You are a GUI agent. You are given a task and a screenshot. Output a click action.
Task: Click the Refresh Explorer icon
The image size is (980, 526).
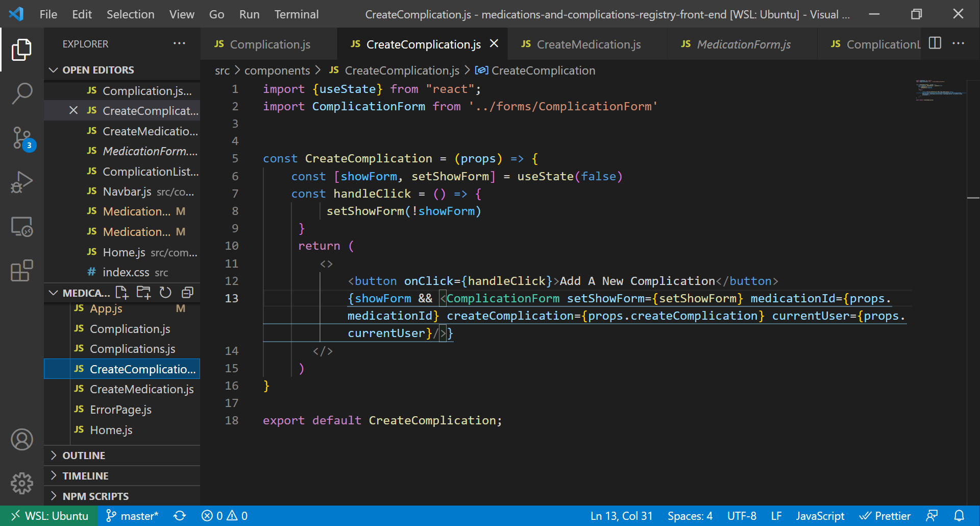point(165,293)
